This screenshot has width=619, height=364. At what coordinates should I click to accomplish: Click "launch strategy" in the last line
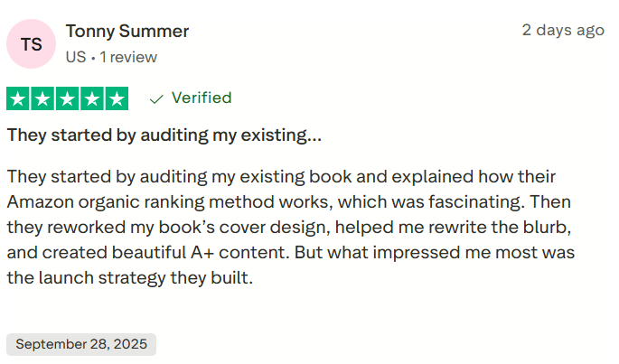click(x=91, y=278)
